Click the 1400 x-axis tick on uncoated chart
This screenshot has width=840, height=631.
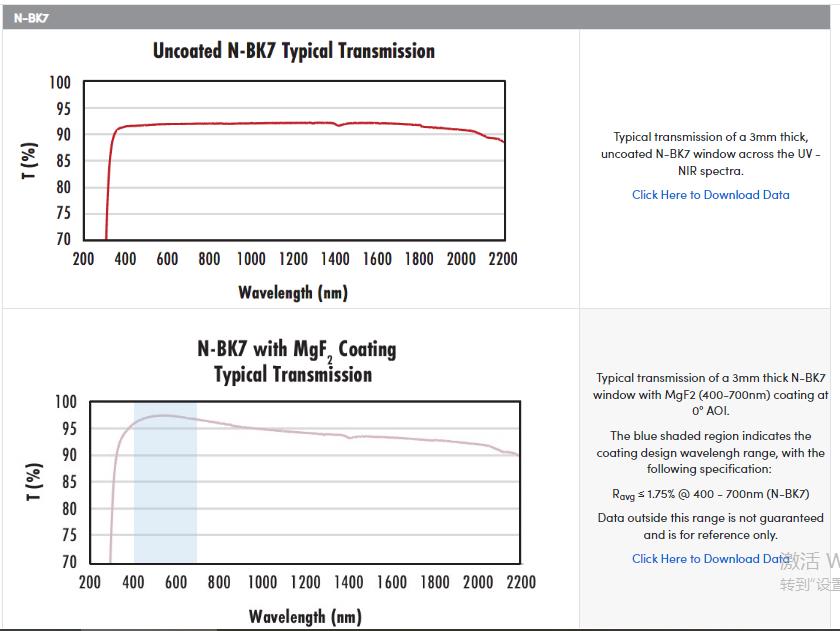[335, 259]
